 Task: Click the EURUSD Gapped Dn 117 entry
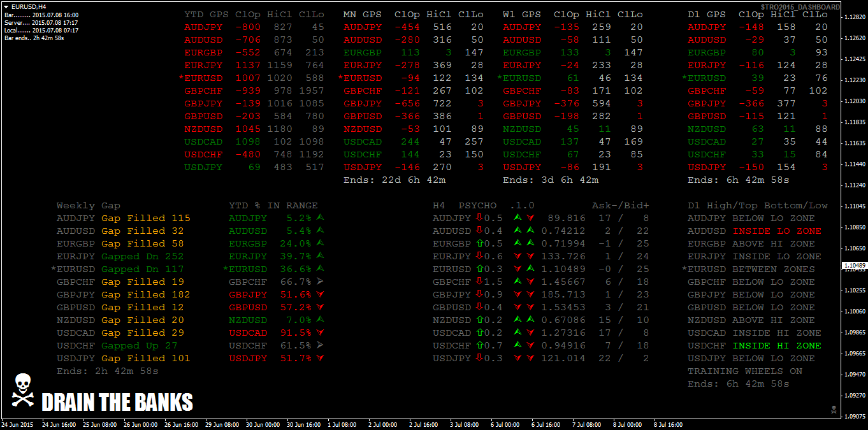click(117, 269)
